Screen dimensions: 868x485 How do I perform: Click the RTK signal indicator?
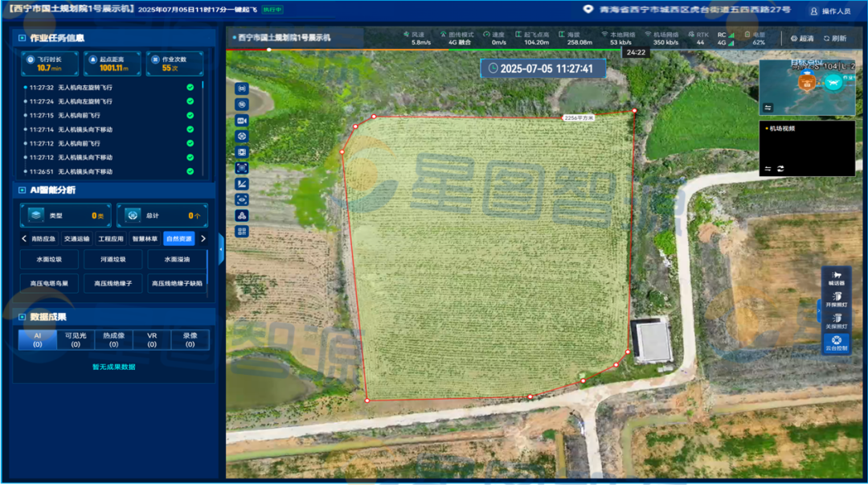700,39
